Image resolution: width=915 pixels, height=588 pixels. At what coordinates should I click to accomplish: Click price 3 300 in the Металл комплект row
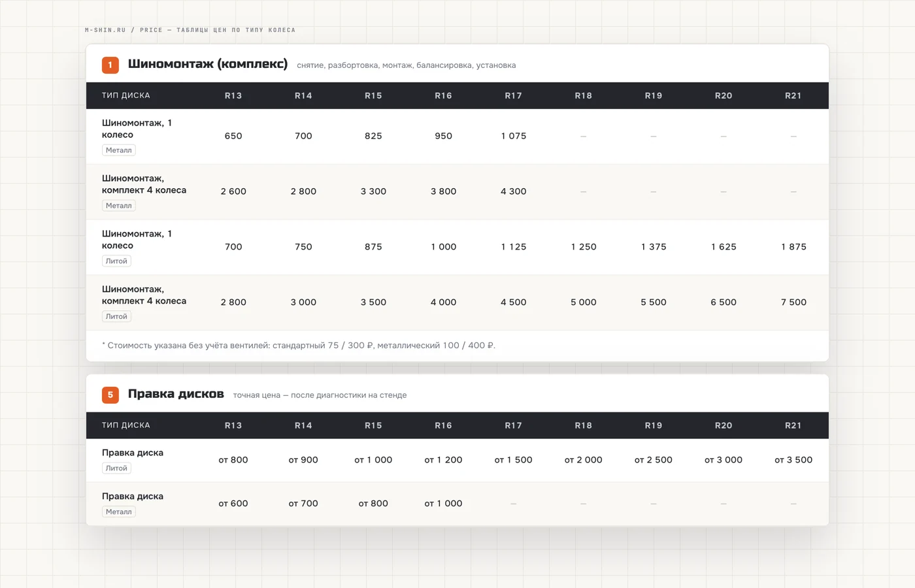coord(373,191)
